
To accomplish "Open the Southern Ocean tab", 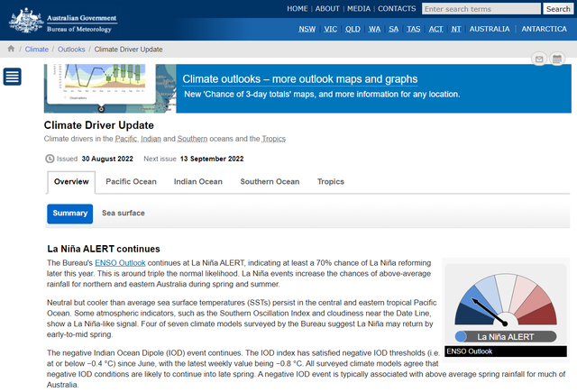I will 270,182.
